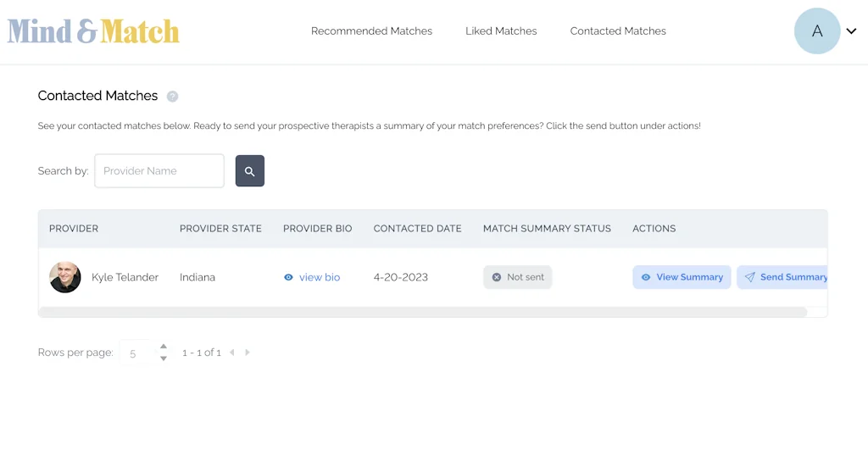Increase rows per page with up arrow
The height and width of the screenshot is (461, 868).
click(164, 347)
